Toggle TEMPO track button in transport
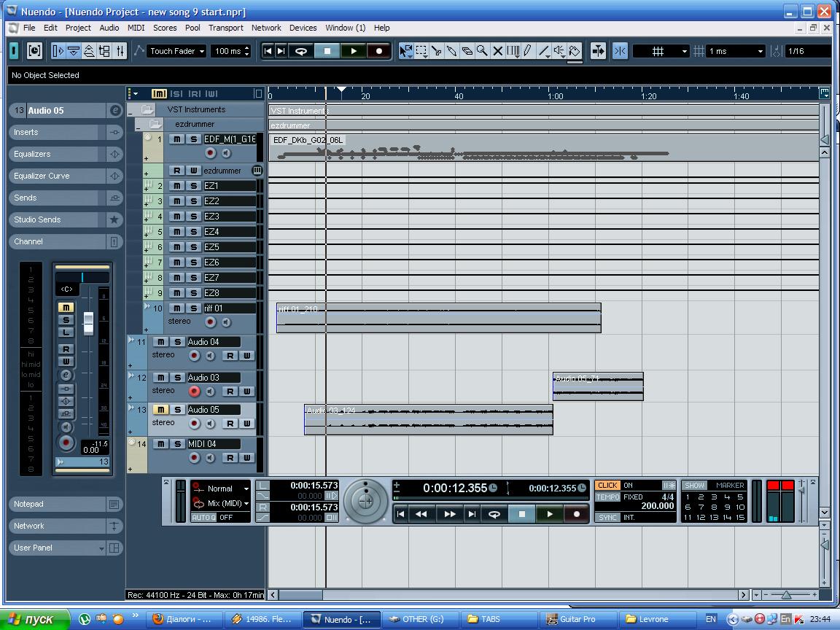 pyautogui.click(x=607, y=497)
